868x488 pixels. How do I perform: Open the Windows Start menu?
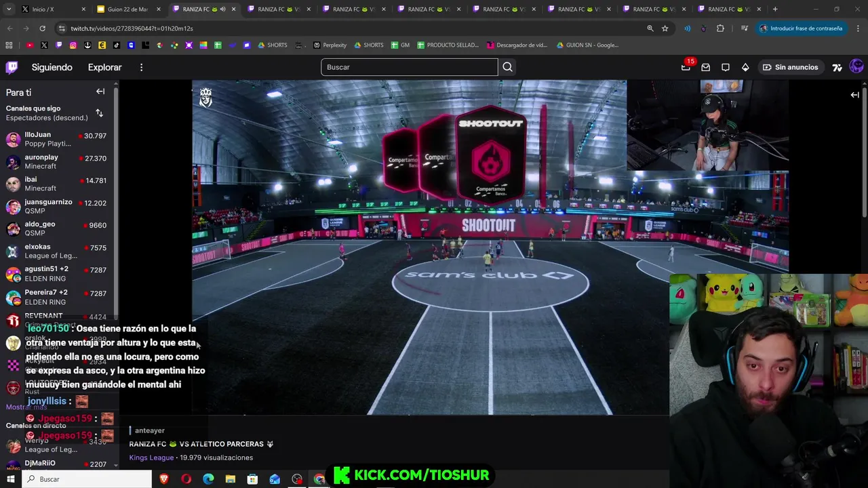pos(10,479)
